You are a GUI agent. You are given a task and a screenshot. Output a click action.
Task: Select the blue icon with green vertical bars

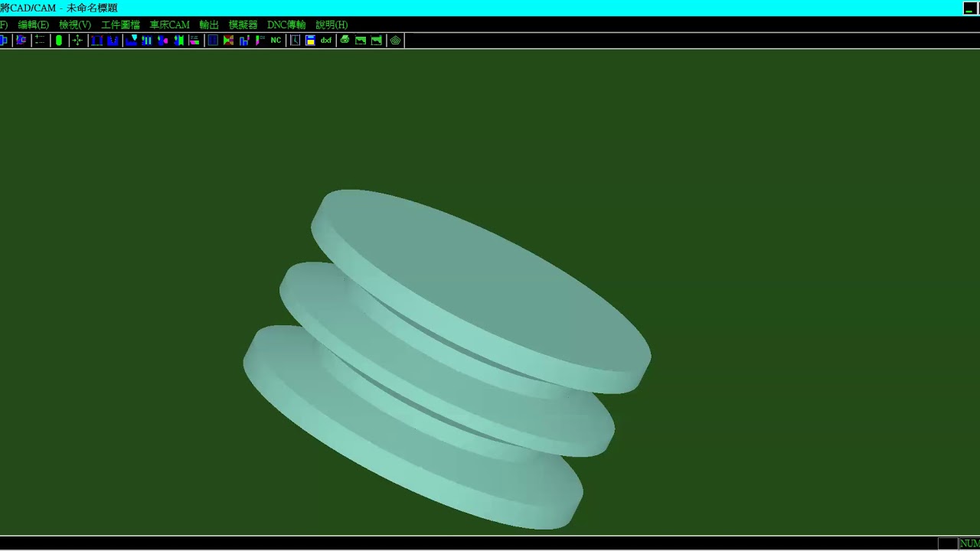coord(147,41)
